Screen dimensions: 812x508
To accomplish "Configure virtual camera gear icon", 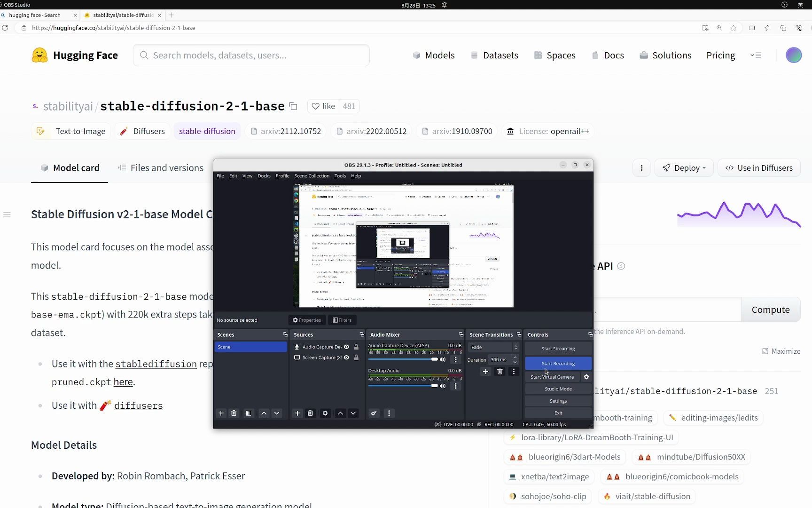I will pyautogui.click(x=586, y=377).
